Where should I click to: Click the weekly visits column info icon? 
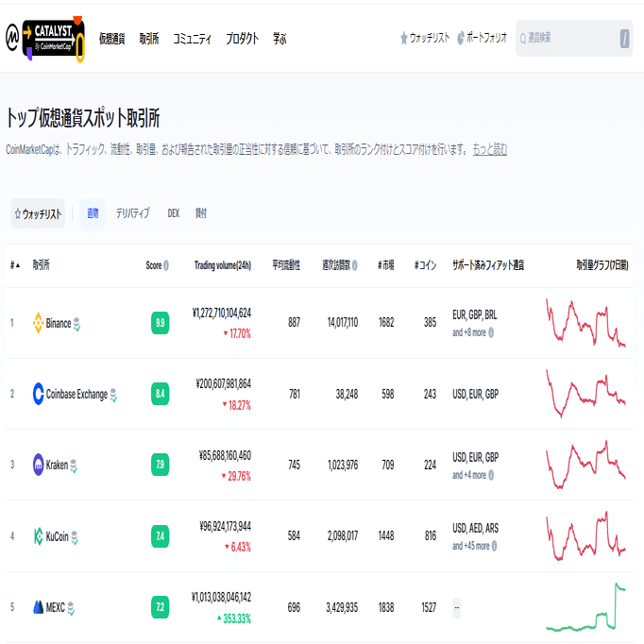point(354,265)
